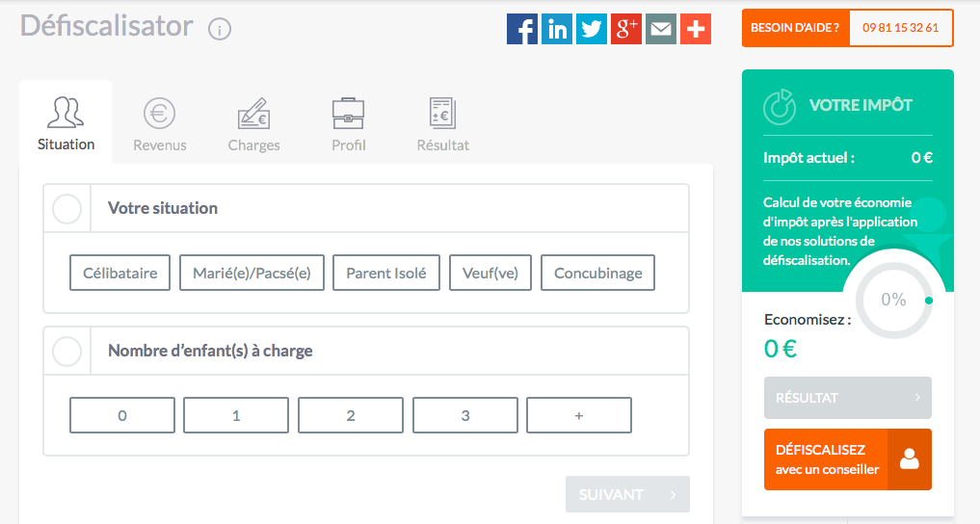
Task: Share on Google Plus icon
Action: (x=625, y=29)
